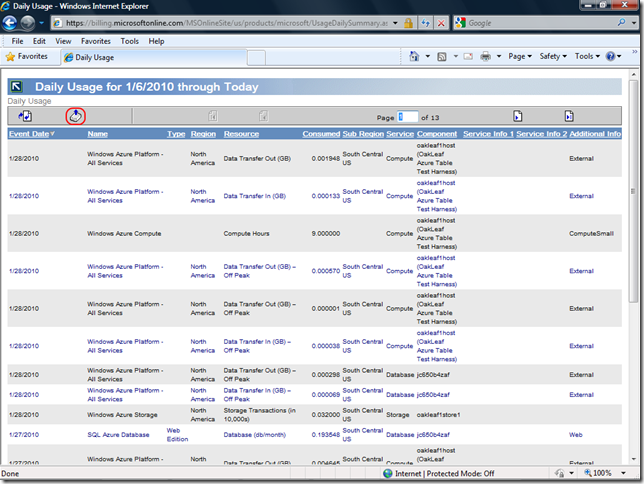The image size is (644, 484).
Task: Expand the Home button dropdown arrow
Action: 428,56
